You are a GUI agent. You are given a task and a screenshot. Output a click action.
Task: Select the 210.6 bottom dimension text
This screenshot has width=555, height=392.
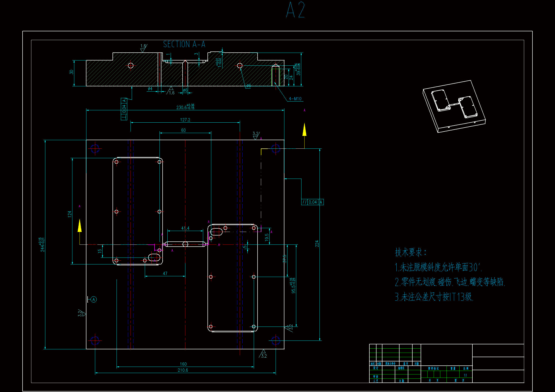[x=183, y=370]
